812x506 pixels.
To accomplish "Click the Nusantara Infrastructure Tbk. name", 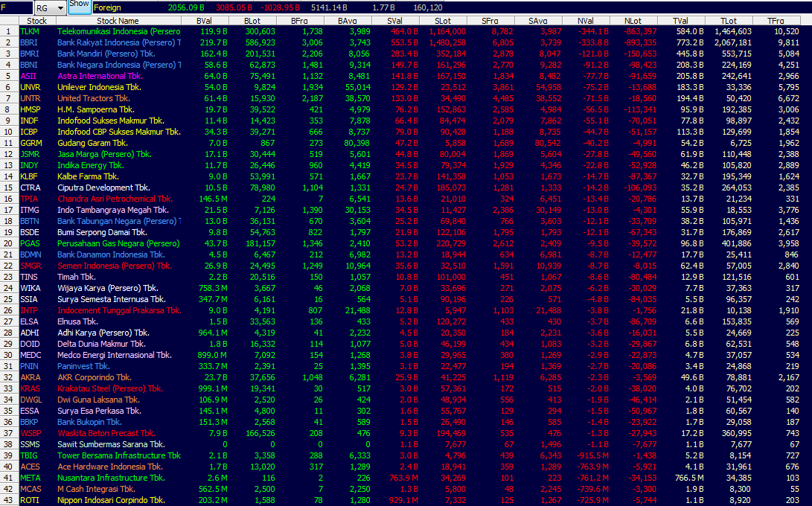I will point(112,478).
